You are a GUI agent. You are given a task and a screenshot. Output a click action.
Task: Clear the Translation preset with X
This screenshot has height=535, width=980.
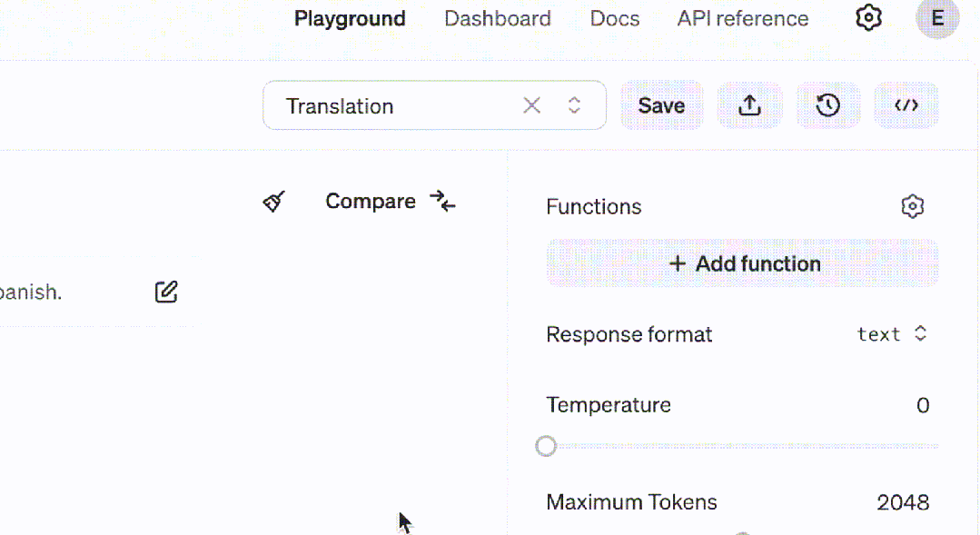pos(532,105)
